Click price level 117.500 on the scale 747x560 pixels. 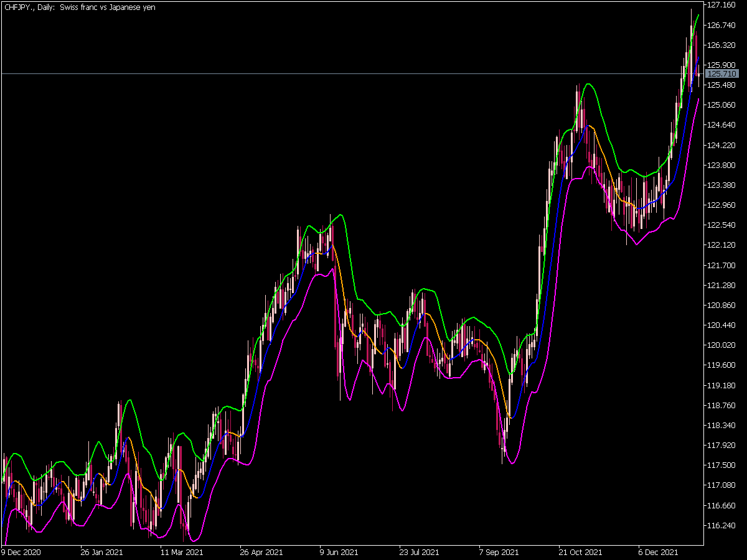(x=722, y=465)
